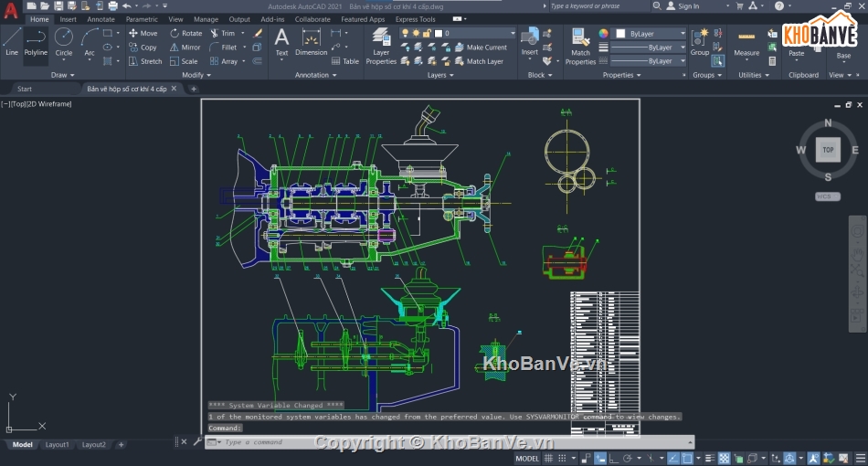The height and width of the screenshot is (466, 868).
Task: Add new drawing tab with plus button
Action: [x=193, y=89]
